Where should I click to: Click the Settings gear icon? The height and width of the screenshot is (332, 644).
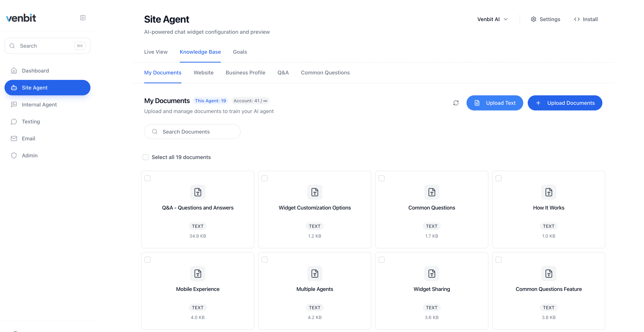534,19
